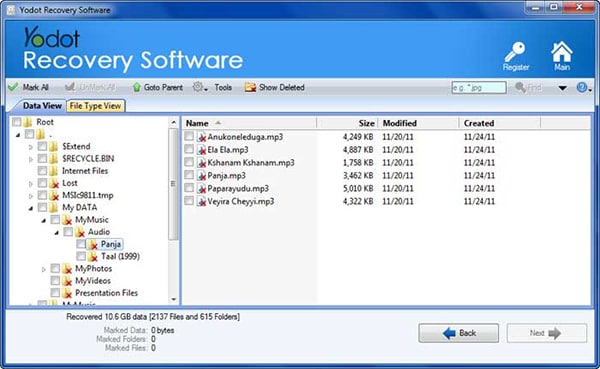Mark the Taal (1999) folder checkbox
The width and height of the screenshot is (600, 369).
(x=81, y=256)
